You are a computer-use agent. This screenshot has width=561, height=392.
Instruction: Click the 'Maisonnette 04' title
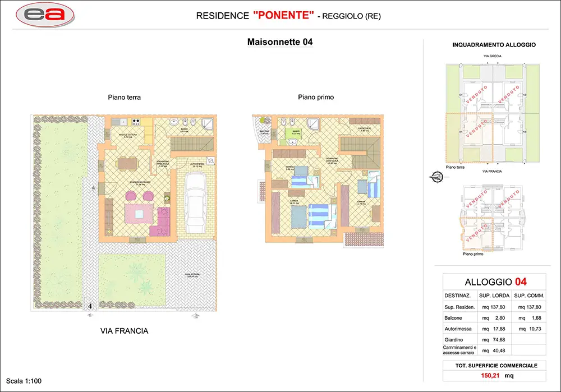(280, 43)
